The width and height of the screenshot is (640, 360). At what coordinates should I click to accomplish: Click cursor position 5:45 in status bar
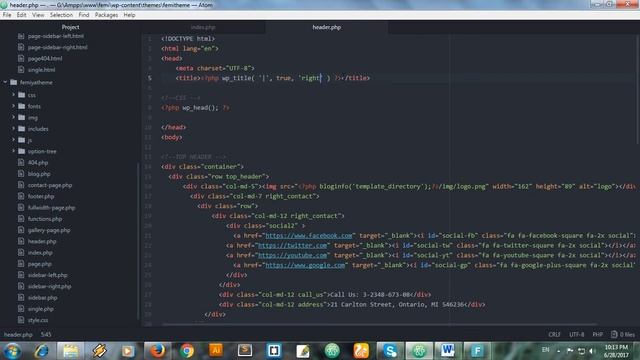tap(46, 335)
